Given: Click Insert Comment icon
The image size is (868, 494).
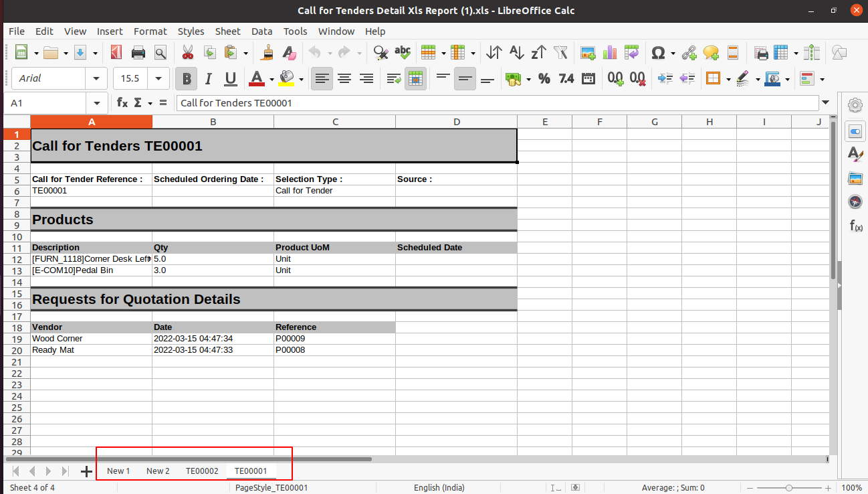Looking at the screenshot, I should pyautogui.click(x=711, y=53).
